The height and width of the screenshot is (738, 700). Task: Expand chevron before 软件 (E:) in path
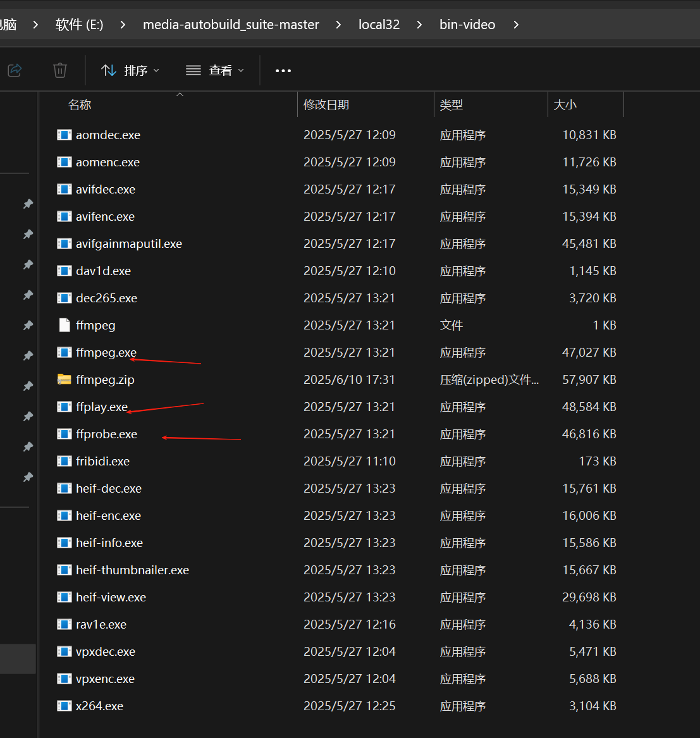coord(35,25)
